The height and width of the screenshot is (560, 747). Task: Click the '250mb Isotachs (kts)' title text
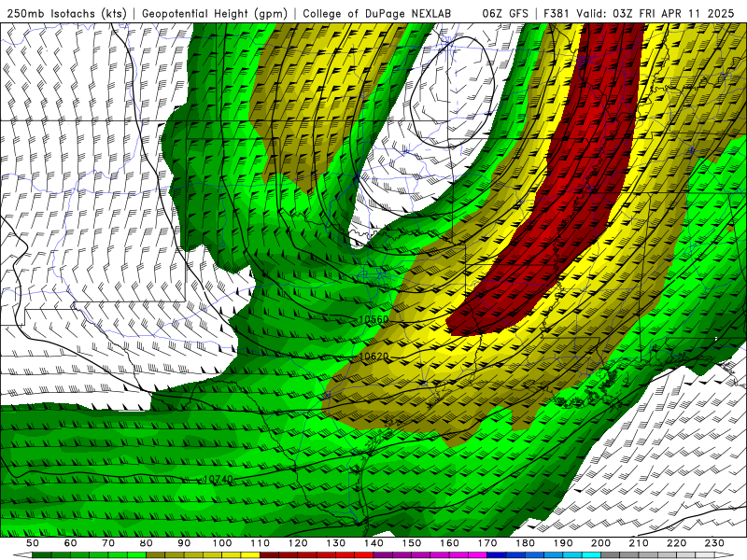67,13
